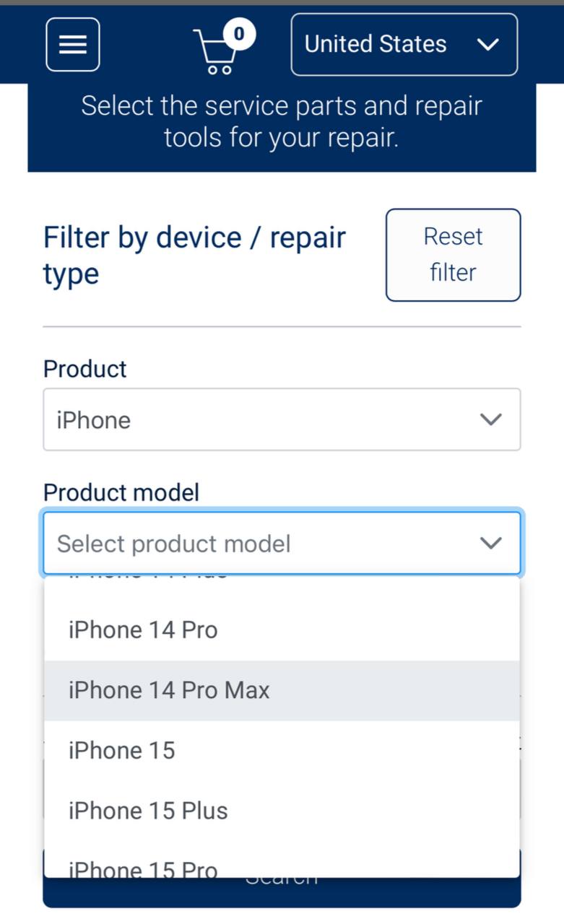
Task: Click the chevron in Product model field
Action: pyautogui.click(x=491, y=544)
